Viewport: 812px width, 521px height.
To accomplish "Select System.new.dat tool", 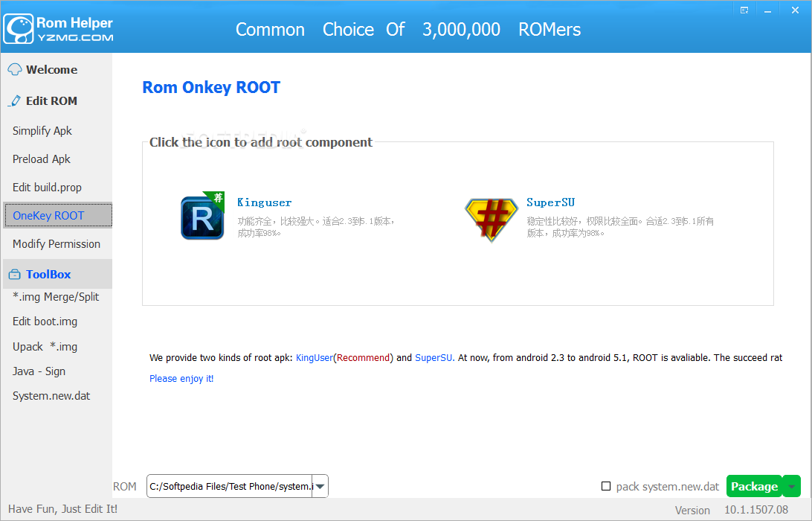I will coord(51,395).
